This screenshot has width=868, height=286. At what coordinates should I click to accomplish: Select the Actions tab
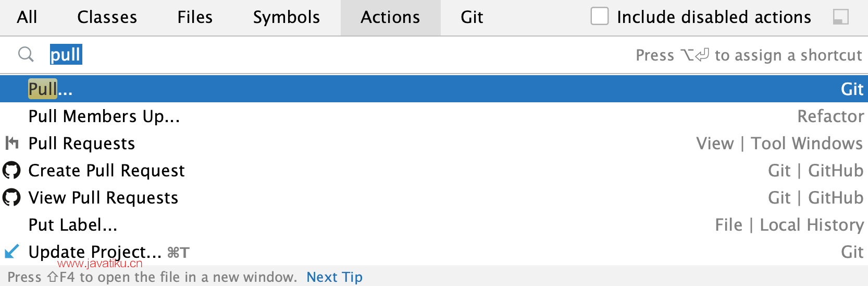coord(390,17)
